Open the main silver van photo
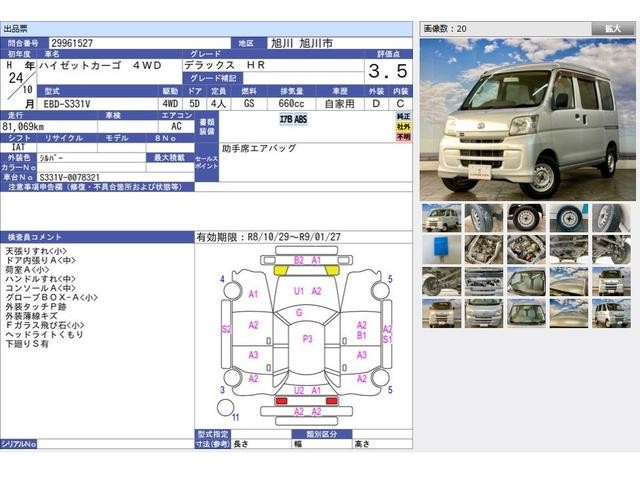This screenshot has width=640, height=480. pos(528,119)
